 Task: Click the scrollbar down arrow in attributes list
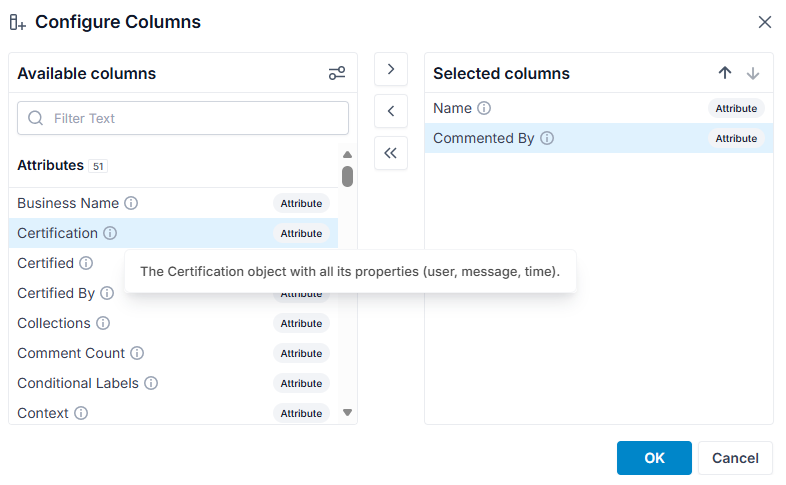347,412
